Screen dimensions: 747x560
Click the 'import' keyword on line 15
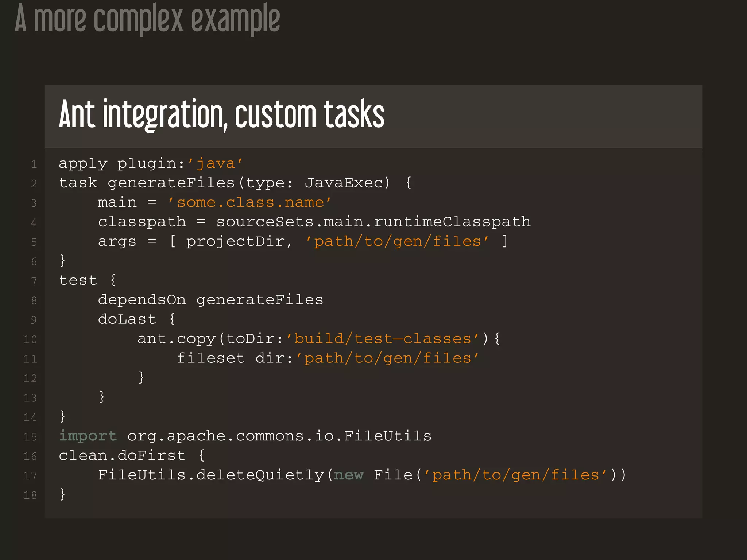click(x=88, y=436)
